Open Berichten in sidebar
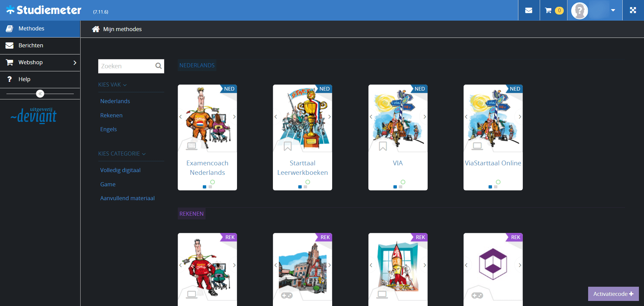The width and height of the screenshot is (644, 306). [40, 46]
